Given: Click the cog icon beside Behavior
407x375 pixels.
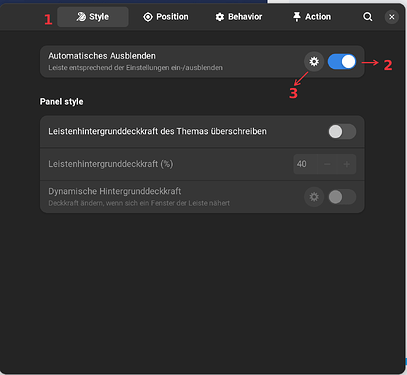Looking at the screenshot, I should click(220, 17).
